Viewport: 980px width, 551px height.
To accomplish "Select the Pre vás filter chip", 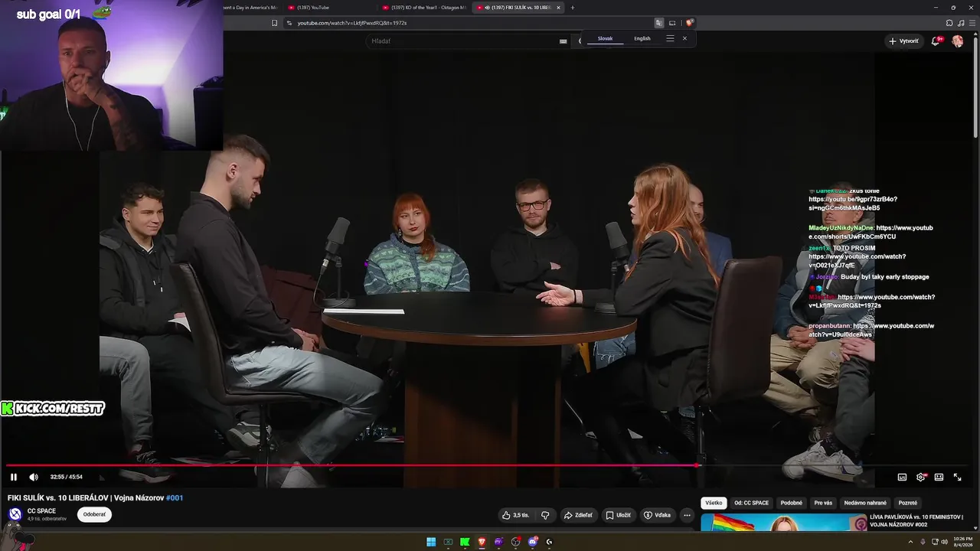I will coord(823,503).
